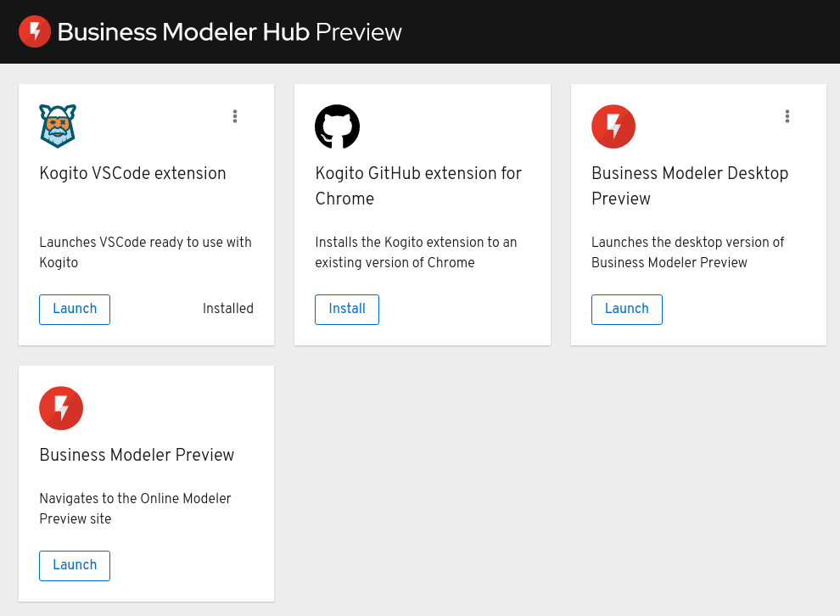Click the Installed status label
840x616 pixels.
227,309
